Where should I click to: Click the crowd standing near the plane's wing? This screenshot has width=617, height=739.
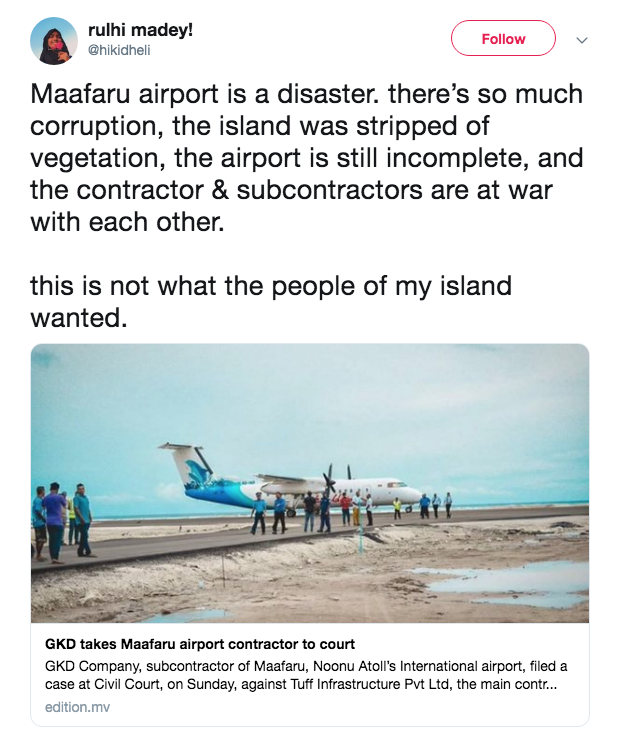click(x=313, y=513)
